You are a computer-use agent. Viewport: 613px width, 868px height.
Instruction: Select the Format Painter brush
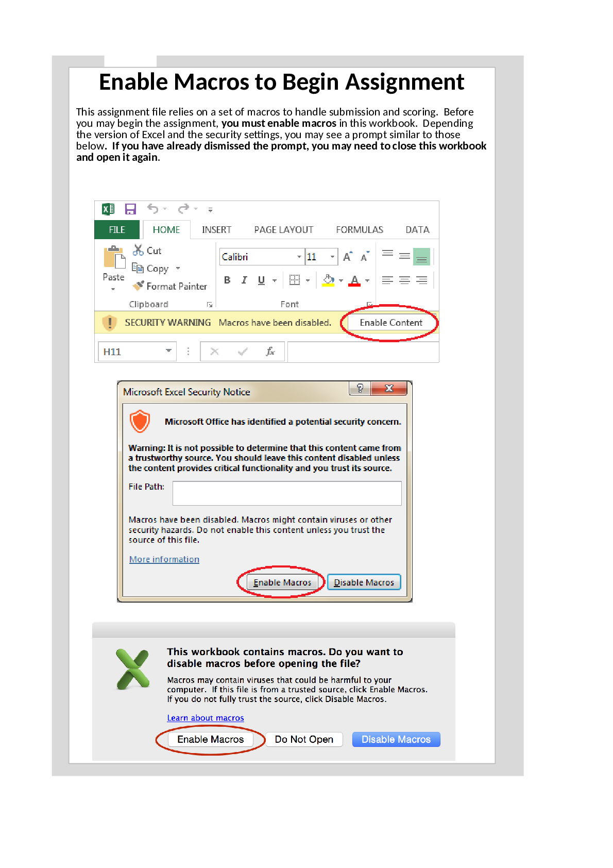point(138,285)
